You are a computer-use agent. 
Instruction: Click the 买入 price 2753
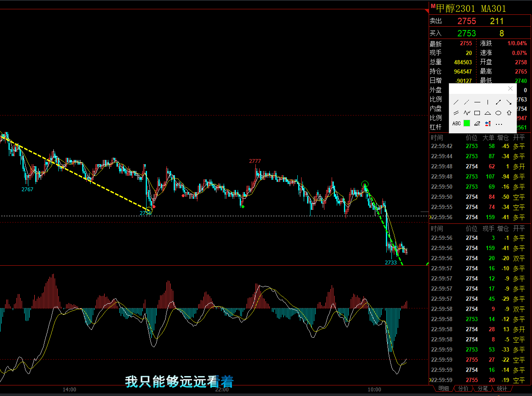tap(467, 33)
